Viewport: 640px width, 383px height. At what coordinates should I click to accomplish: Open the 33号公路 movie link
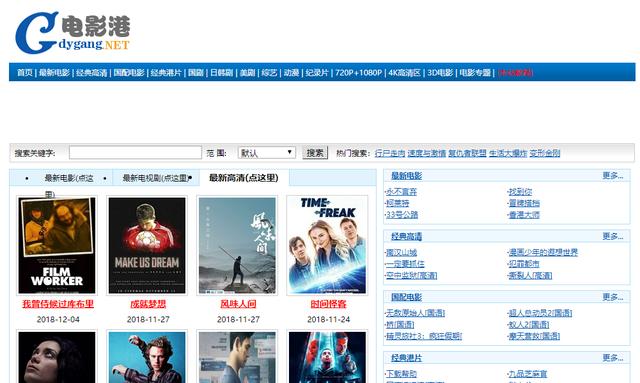click(402, 214)
